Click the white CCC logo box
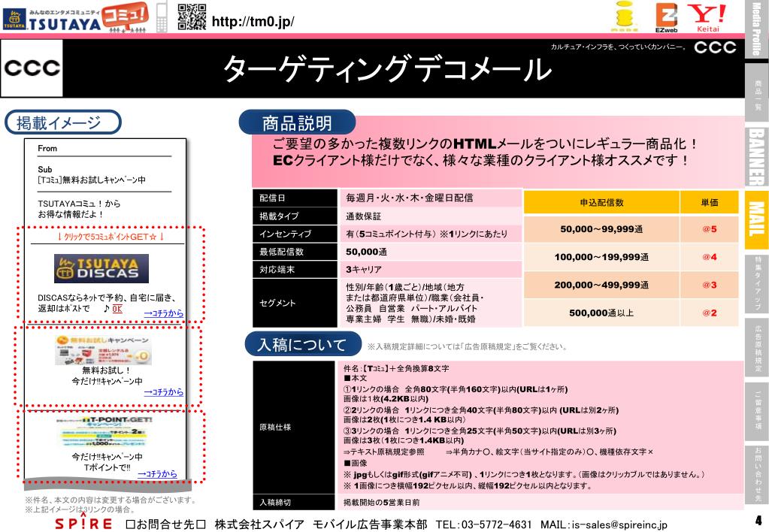This screenshot has height=532, width=769. click(32, 68)
